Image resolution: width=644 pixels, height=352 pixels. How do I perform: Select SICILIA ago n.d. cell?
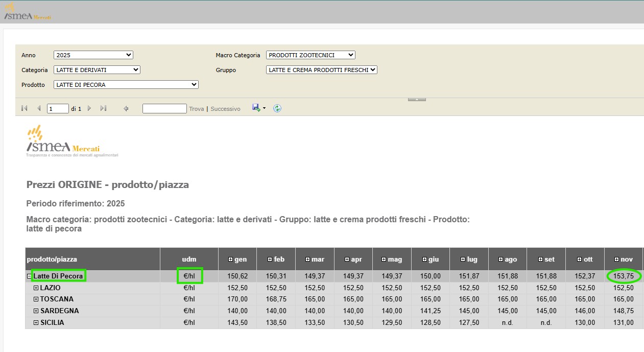click(508, 323)
